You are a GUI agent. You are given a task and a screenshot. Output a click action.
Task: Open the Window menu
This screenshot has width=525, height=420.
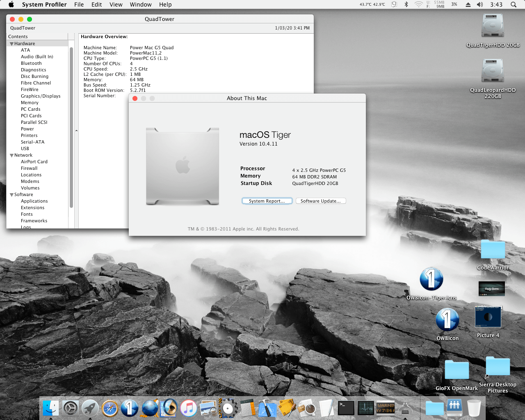click(141, 5)
